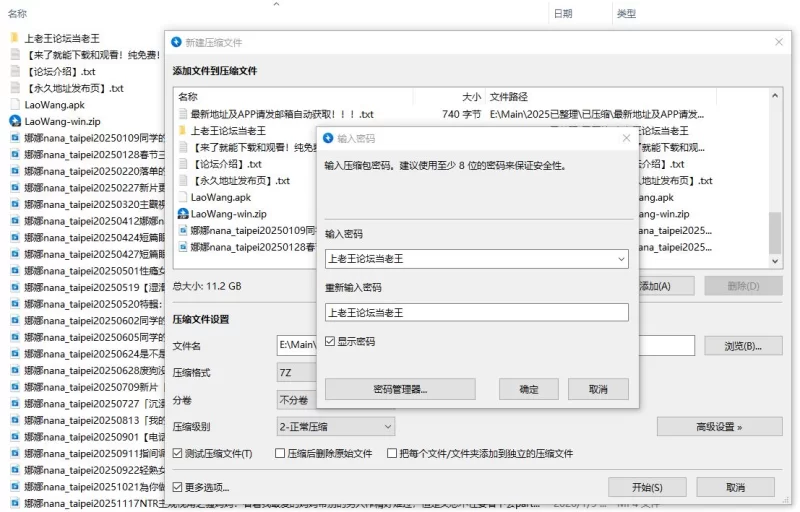Toggle the 测试压缩文件(T) checkbox

pos(178,453)
